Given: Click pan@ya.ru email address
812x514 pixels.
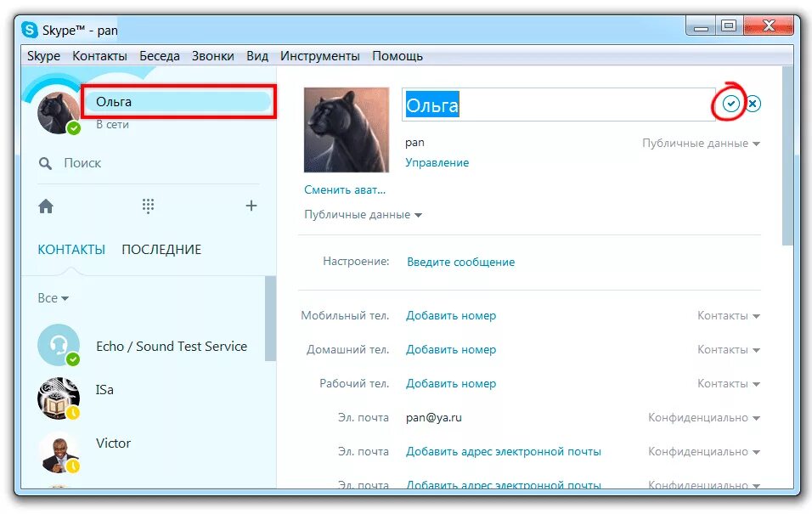Looking at the screenshot, I should click(434, 418).
